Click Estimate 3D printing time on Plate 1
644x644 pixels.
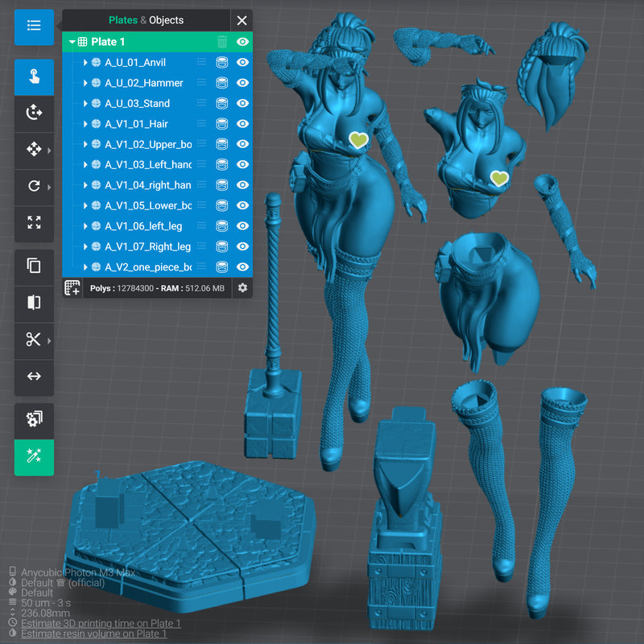101,623
